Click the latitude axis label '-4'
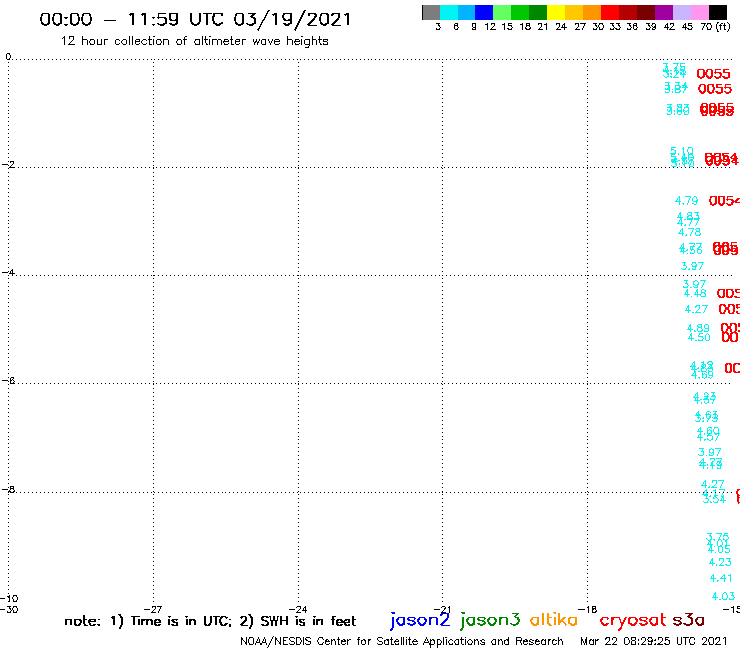The height and width of the screenshot is (650, 740). click(8, 272)
